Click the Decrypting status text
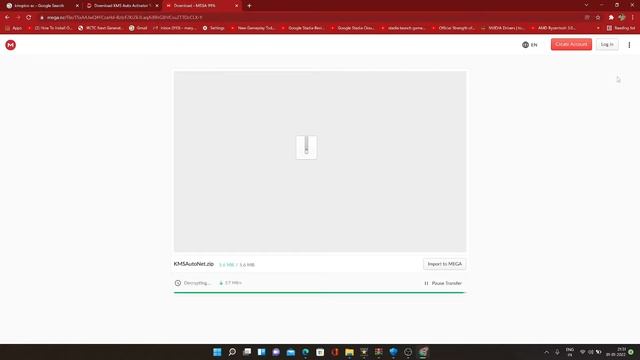The width and height of the screenshot is (640, 360). [197, 283]
